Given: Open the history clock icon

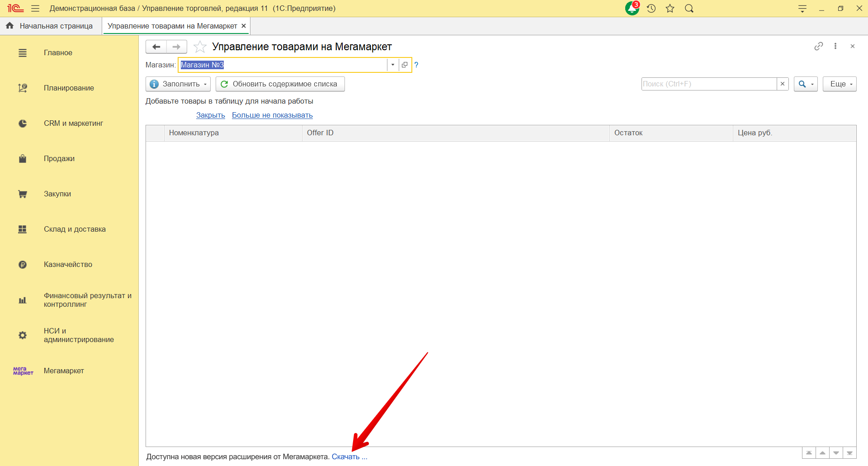Looking at the screenshot, I should 651,9.
